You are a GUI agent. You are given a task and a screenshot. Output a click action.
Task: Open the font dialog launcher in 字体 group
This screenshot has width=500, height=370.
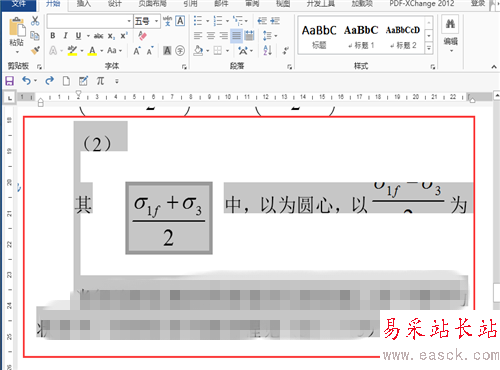pyautogui.click(x=184, y=67)
